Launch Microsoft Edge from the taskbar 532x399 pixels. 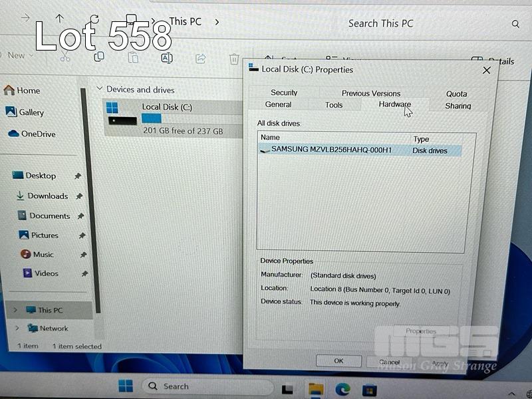tap(342, 389)
